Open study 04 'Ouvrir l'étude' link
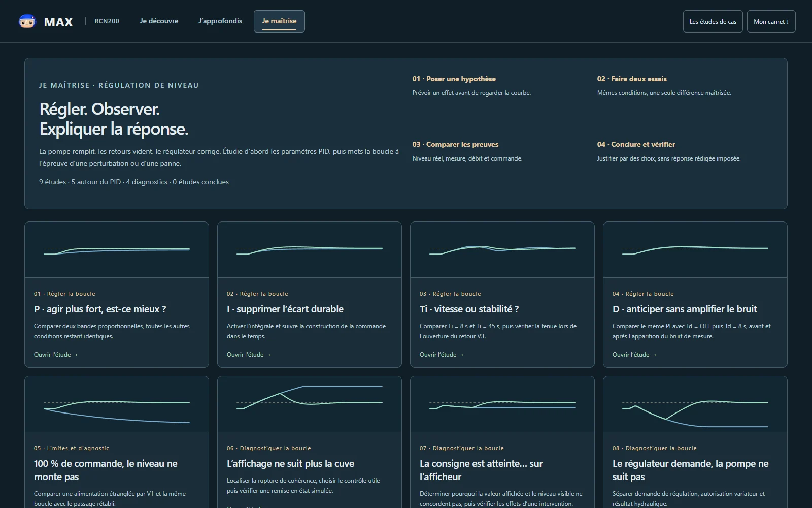The height and width of the screenshot is (508, 812). pos(634,355)
